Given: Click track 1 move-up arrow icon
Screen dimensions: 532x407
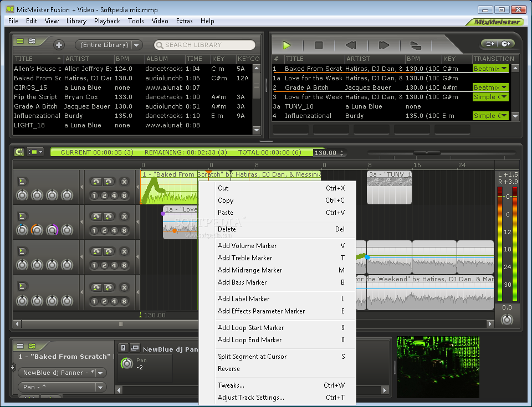Looking at the screenshot, I should coord(96,182).
